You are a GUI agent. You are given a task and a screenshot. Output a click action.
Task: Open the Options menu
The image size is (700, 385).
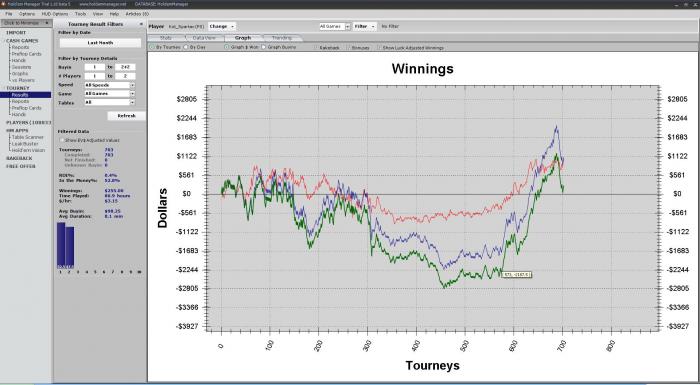click(27, 14)
